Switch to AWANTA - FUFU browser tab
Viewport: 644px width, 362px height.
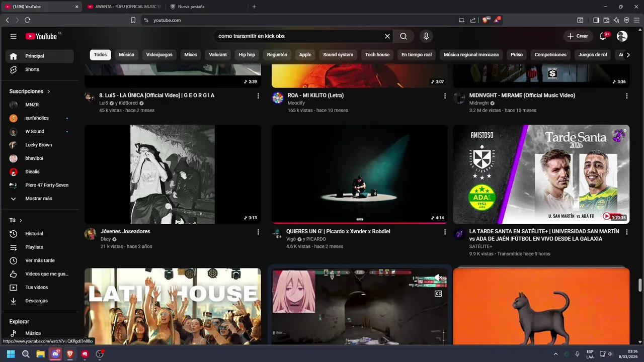[124, 7]
